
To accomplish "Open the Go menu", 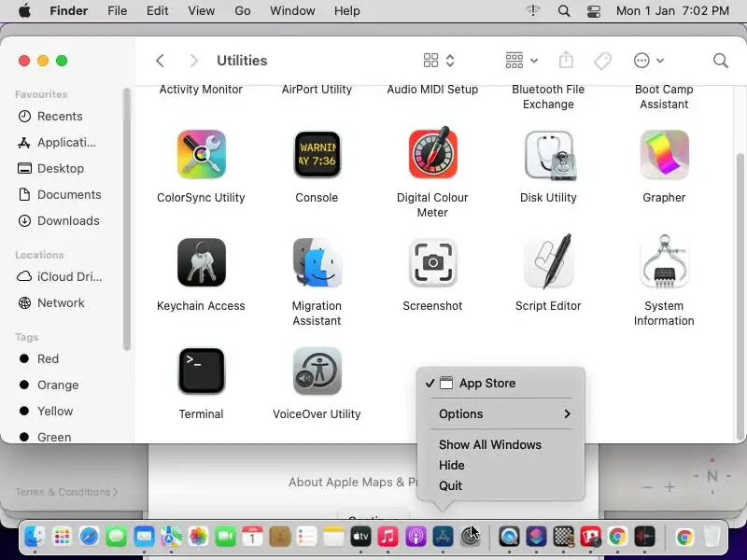I will point(243,10).
